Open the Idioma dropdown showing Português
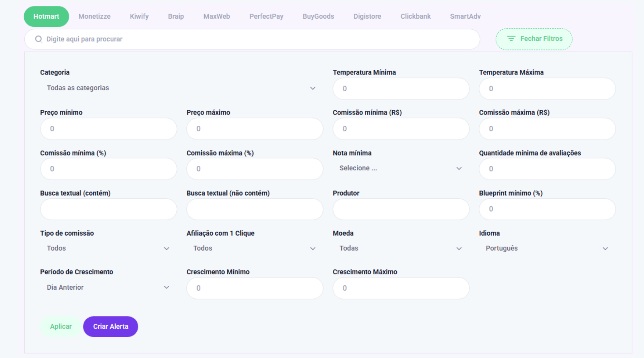The width and height of the screenshot is (644, 358). point(547,248)
